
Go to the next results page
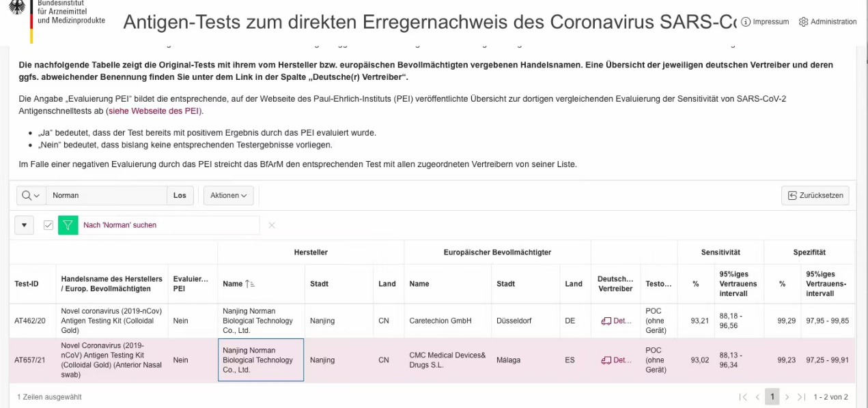click(787, 397)
